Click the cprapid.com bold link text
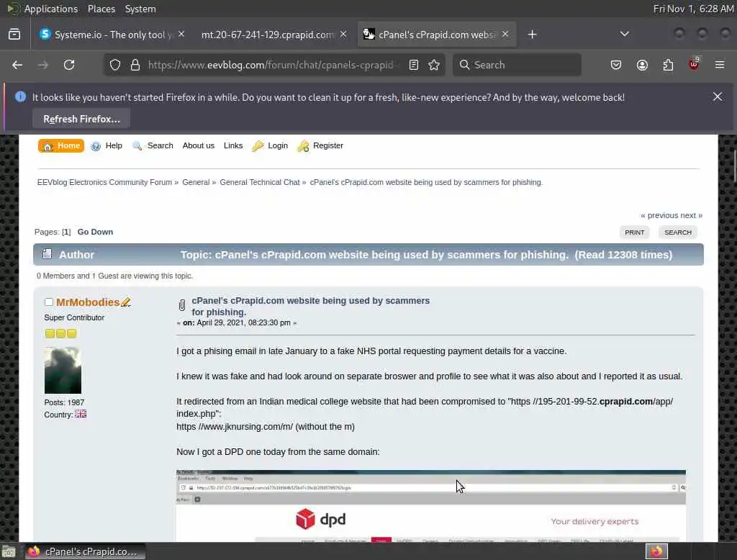Viewport: 737px width, 560px height. (625, 402)
